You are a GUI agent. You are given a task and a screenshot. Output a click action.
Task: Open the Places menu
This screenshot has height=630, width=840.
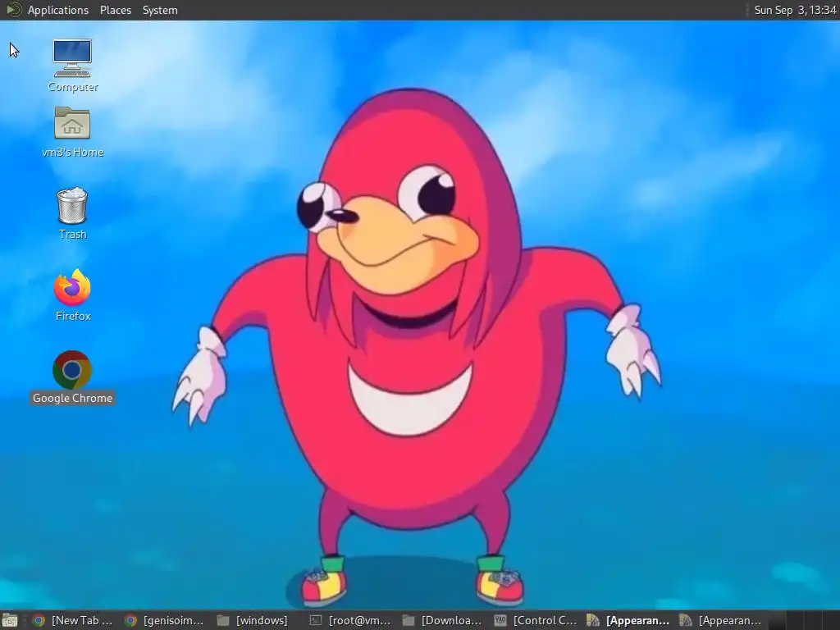(115, 10)
